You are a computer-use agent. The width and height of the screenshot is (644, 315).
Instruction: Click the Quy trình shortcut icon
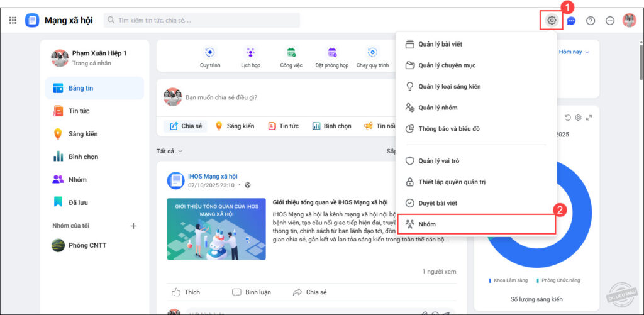click(210, 52)
